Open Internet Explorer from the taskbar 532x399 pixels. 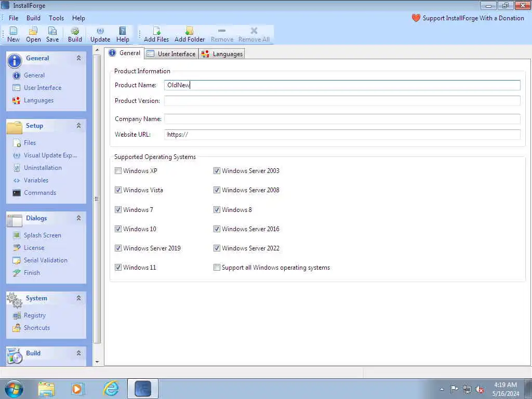coord(111,389)
